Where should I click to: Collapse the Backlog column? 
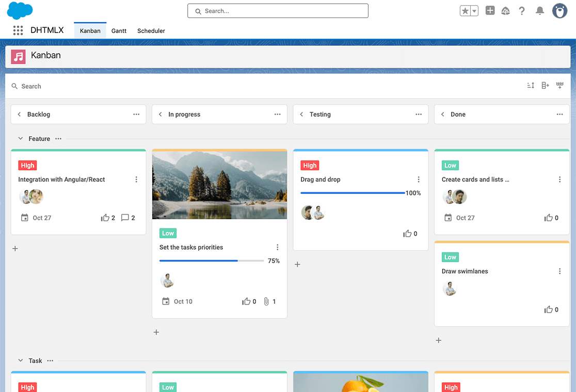19,115
